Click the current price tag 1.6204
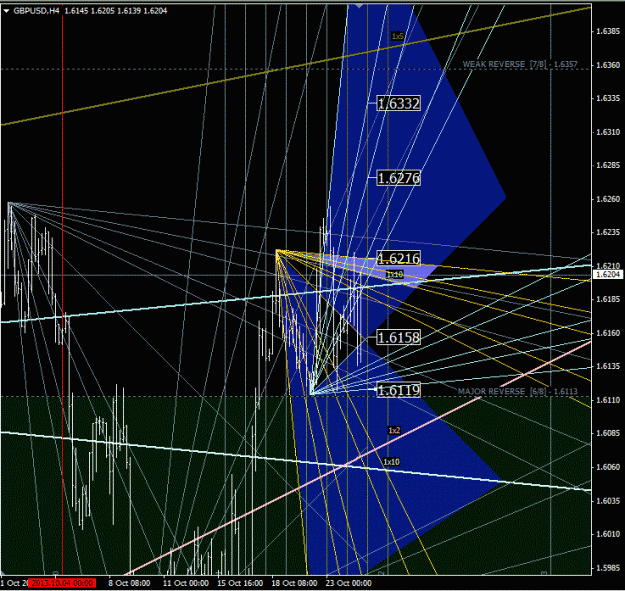This screenshot has width=625, height=591. pyautogui.click(x=608, y=274)
